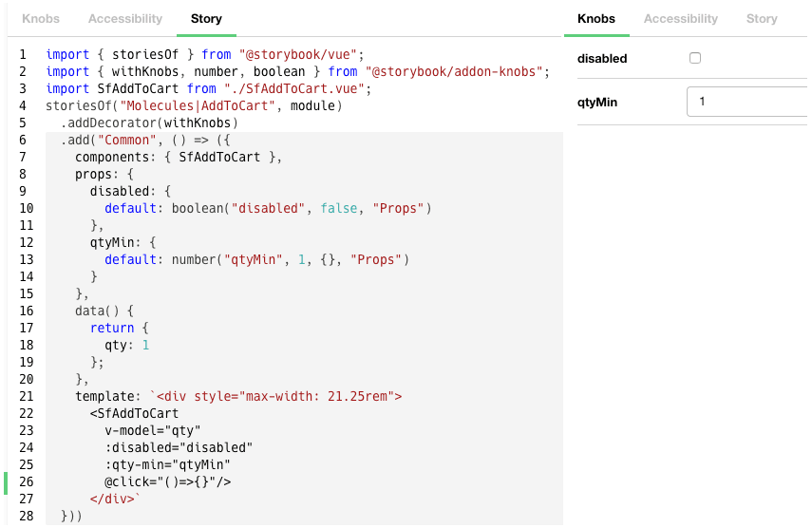Click the closing </div>` code line
This screenshot has width=812, height=528.
[x=116, y=499]
